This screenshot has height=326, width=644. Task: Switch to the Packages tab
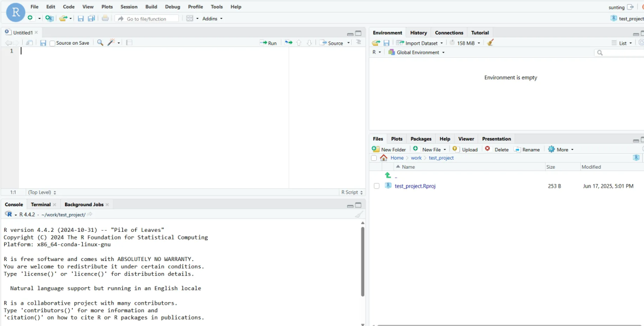[421, 139]
